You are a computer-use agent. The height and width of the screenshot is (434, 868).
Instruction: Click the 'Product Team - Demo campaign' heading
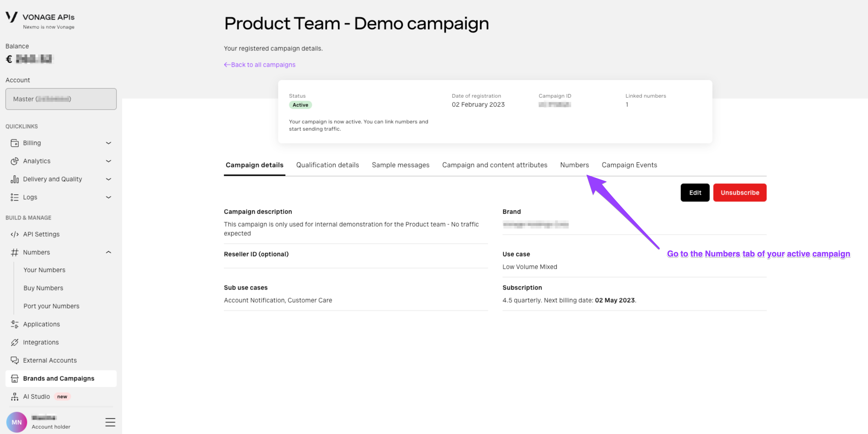click(356, 24)
